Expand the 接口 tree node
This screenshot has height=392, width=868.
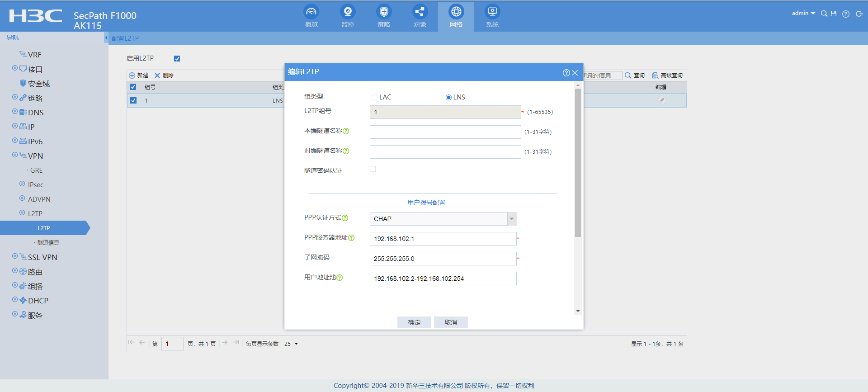[x=15, y=68]
